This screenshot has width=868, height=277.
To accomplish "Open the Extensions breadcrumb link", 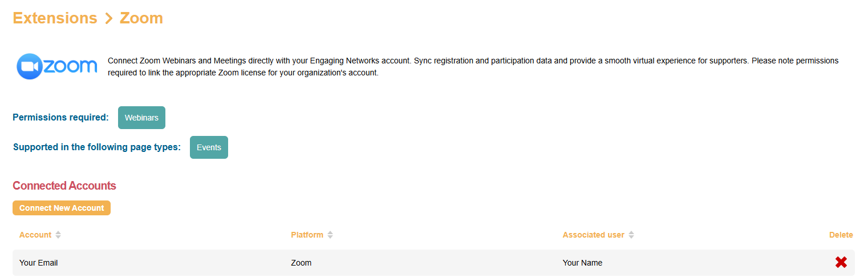I will 55,18.
